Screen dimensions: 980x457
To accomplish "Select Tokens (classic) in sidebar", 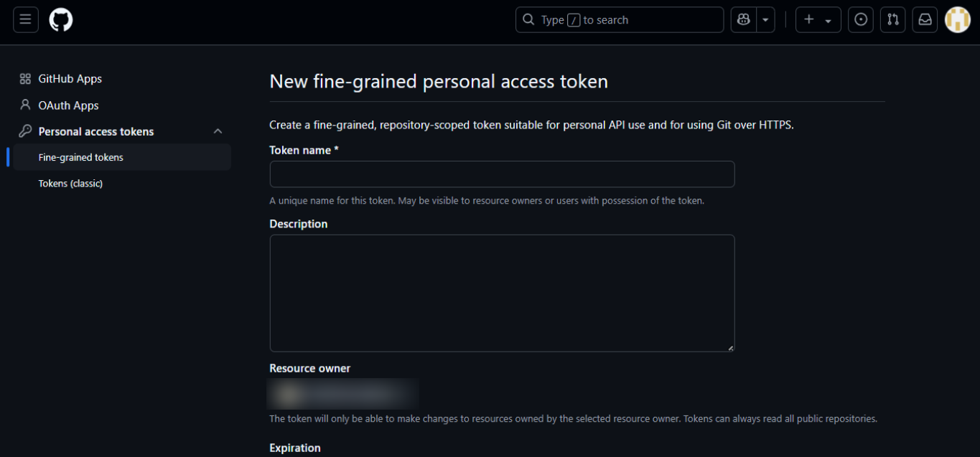I will [70, 184].
